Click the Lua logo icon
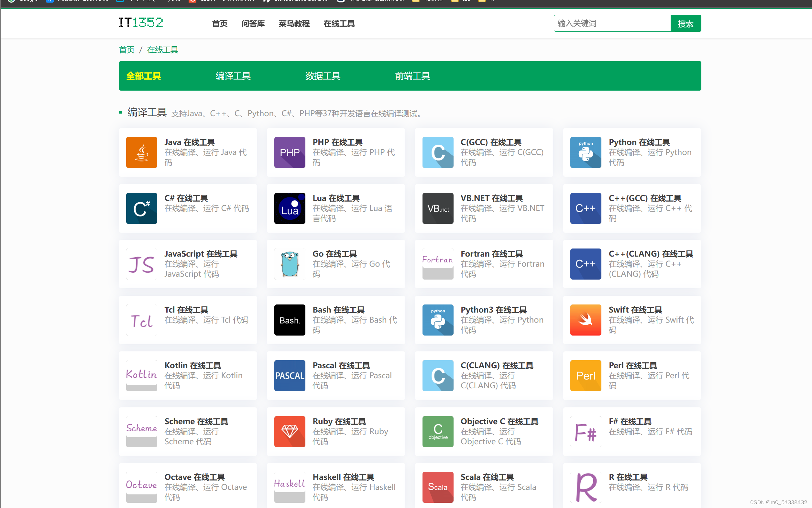 tap(290, 208)
